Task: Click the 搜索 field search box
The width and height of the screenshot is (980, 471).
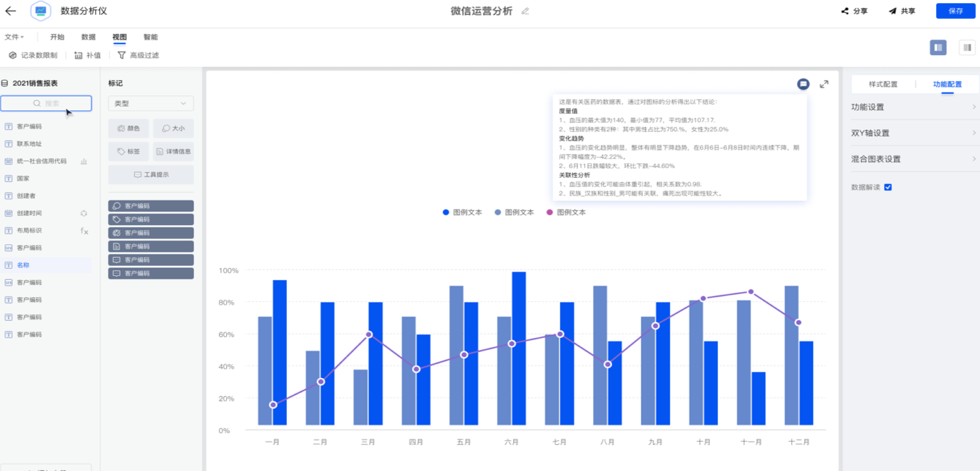Action: click(46, 103)
